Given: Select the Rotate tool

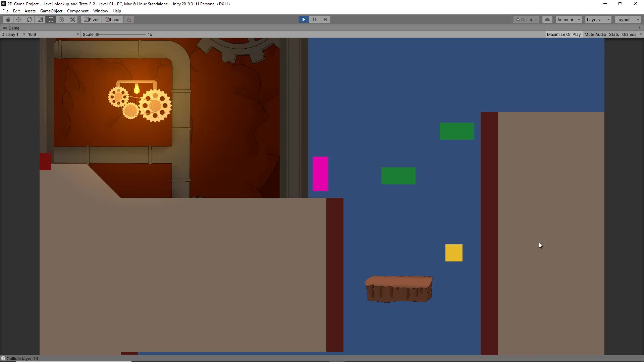Looking at the screenshot, I should pos(30,19).
